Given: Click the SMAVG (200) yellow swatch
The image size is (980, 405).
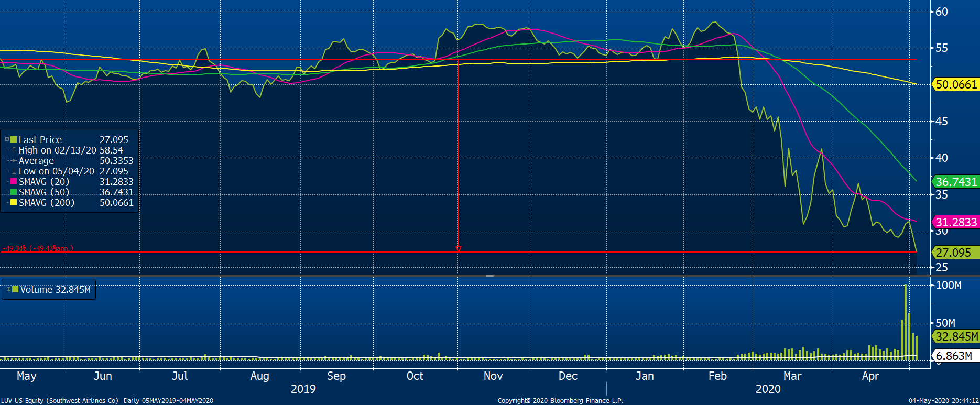Looking at the screenshot, I should (14, 202).
